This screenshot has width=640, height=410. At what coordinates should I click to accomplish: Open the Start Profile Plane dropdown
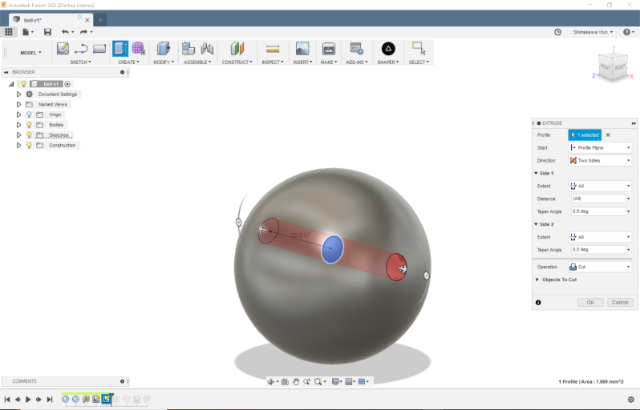(x=600, y=148)
